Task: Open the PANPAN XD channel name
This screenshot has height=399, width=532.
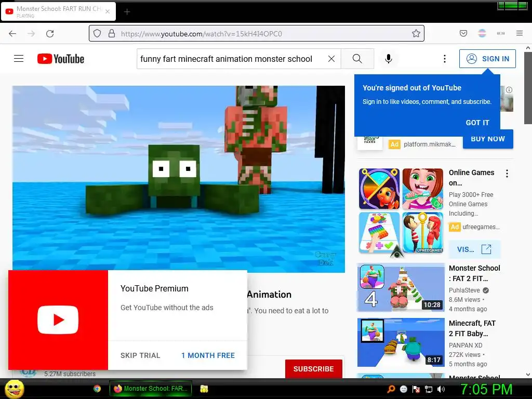Action: click(x=465, y=345)
